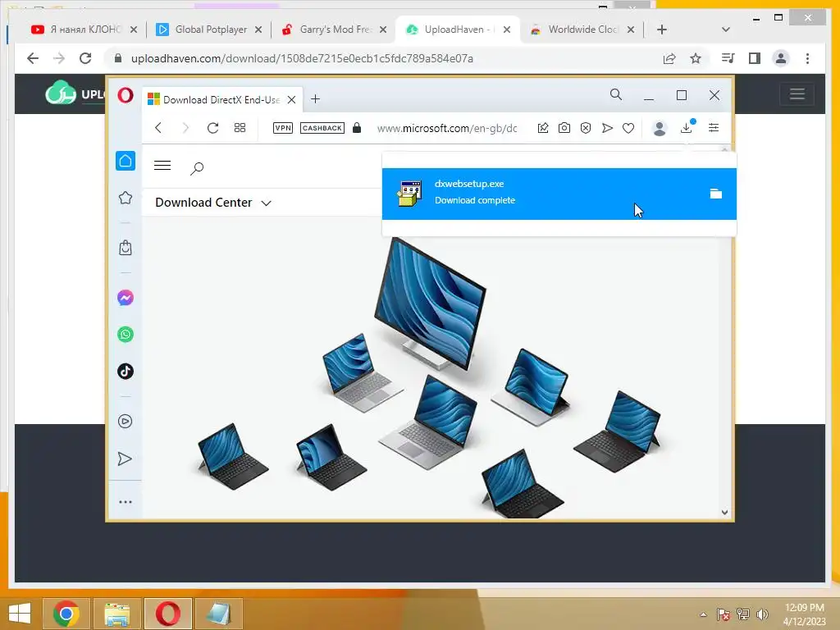
Task: Click the padlock in Opera address bar
Action: click(357, 127)
